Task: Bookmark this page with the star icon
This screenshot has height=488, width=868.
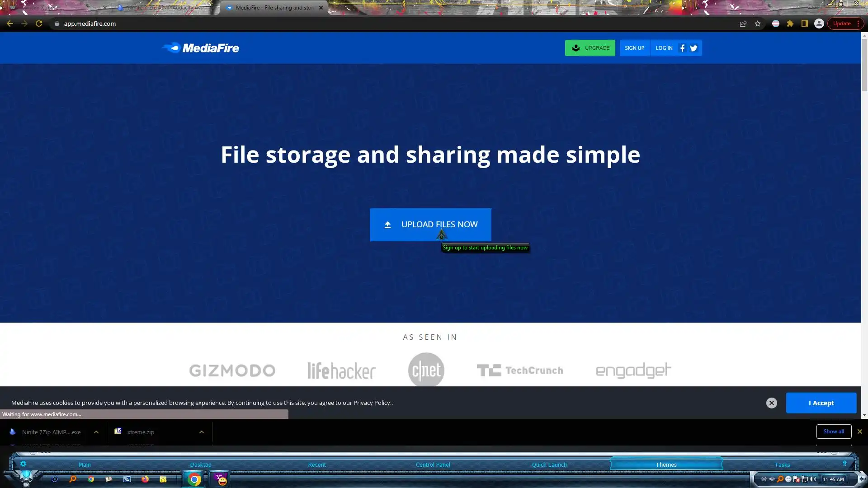Action: tap(758, 23)
